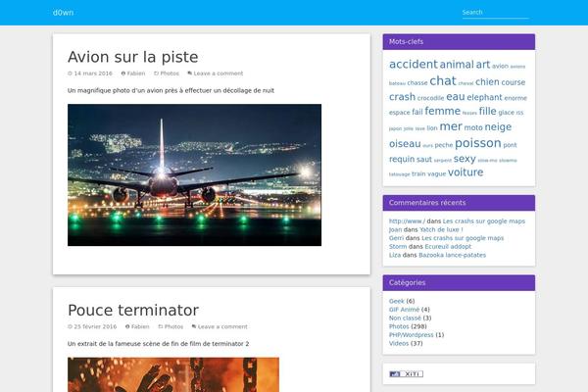The width and height of the screenshot is (588, 392).
Task: Select the eau tag
Action: [456, 97]
